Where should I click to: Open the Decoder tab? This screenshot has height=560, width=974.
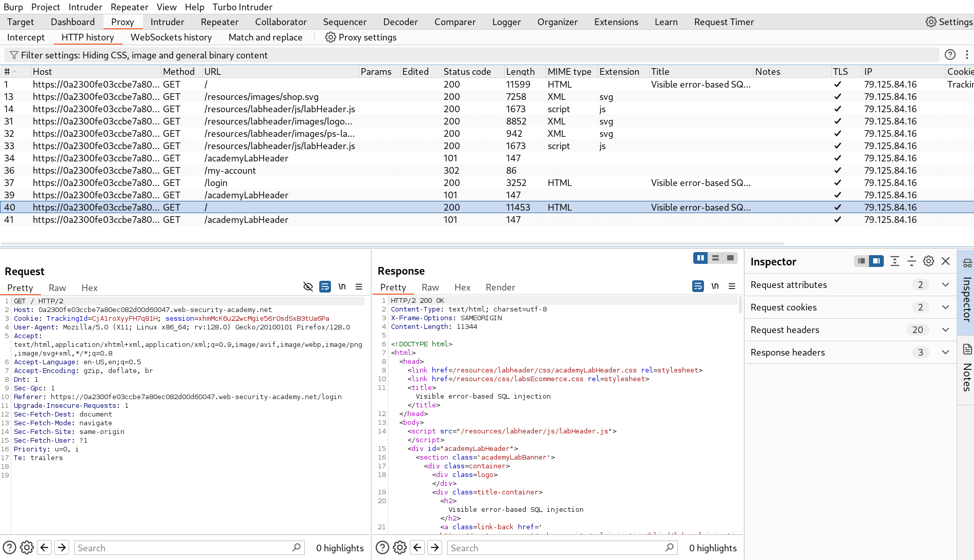click(400, 22)
